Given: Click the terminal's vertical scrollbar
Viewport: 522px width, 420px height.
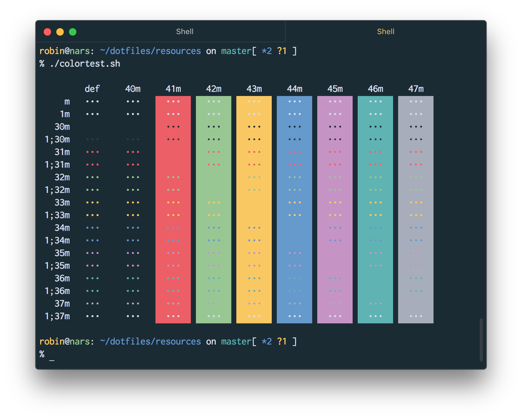Looking at the screenshot, I should click(481, 339).
